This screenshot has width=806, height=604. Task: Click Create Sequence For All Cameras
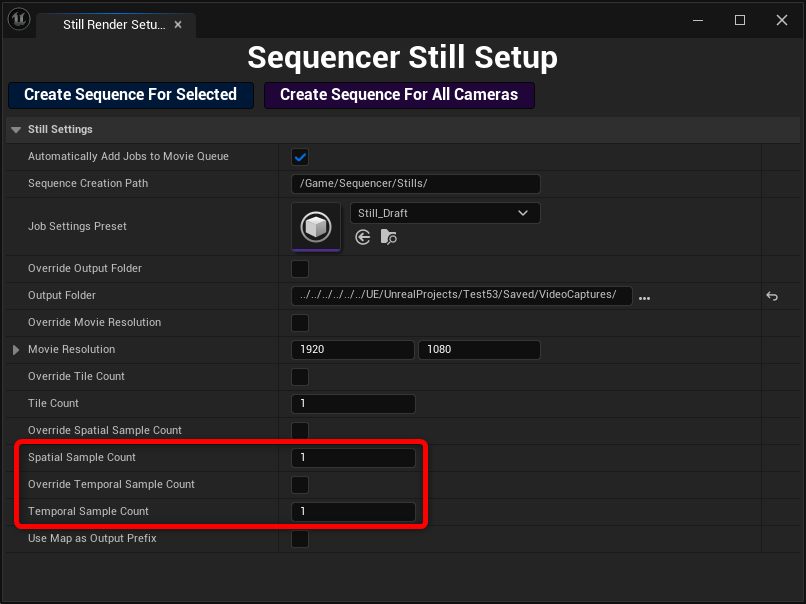tap(399, 95)
